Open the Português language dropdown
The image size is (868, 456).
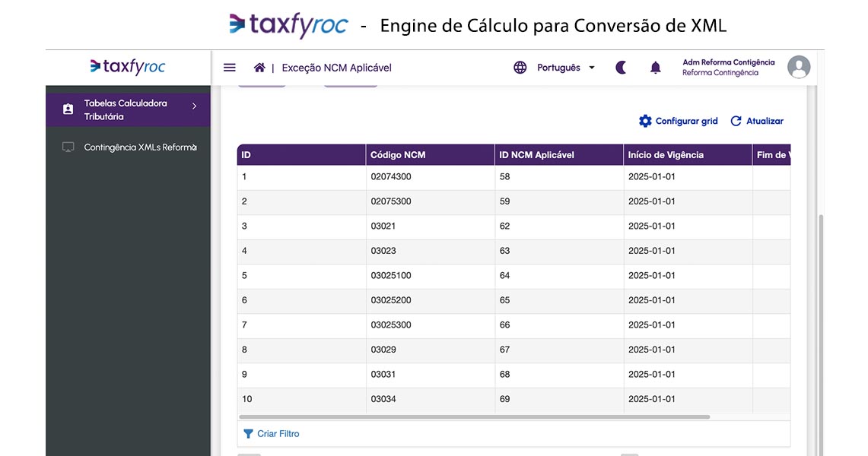pos(566,68)
